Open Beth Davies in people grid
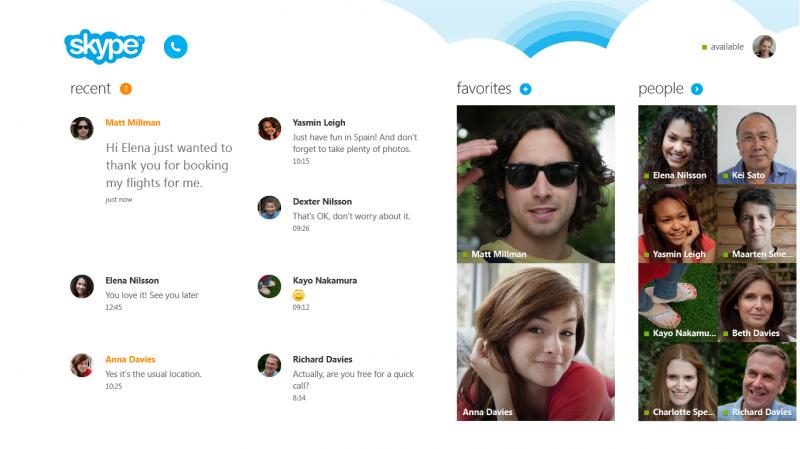The width and height of the screenshot is (800, 449). pos(757,303)
